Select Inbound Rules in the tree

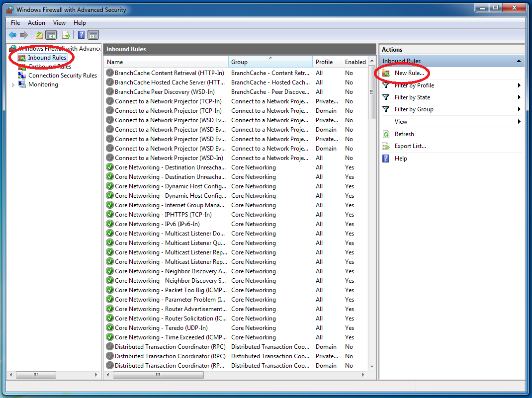pyautogui.click(x=47, y=58)
